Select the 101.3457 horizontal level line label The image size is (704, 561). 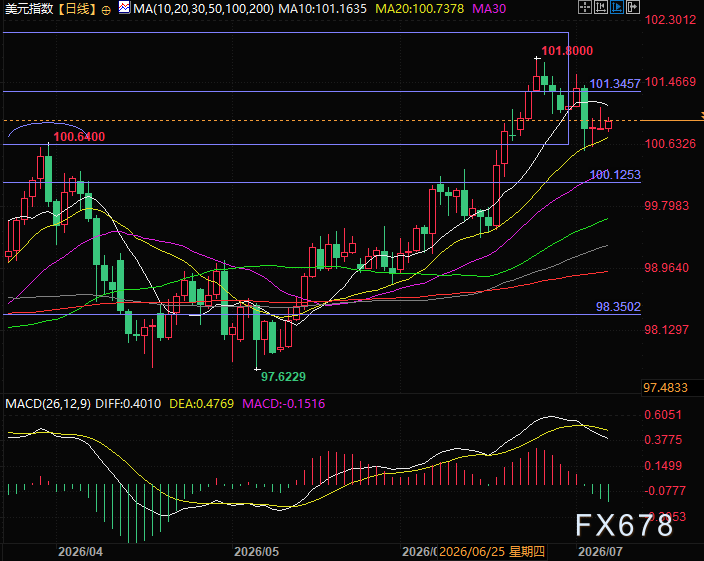click(x=615, y=84)
